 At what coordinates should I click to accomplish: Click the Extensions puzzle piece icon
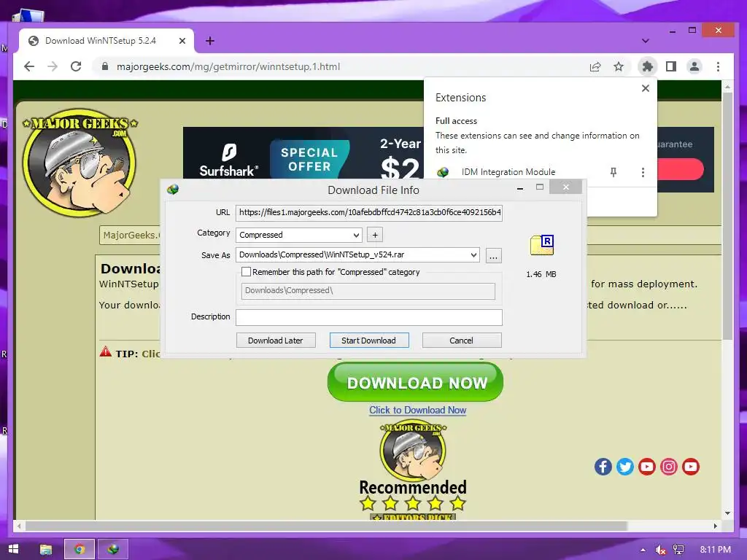[x=648, y=66]
